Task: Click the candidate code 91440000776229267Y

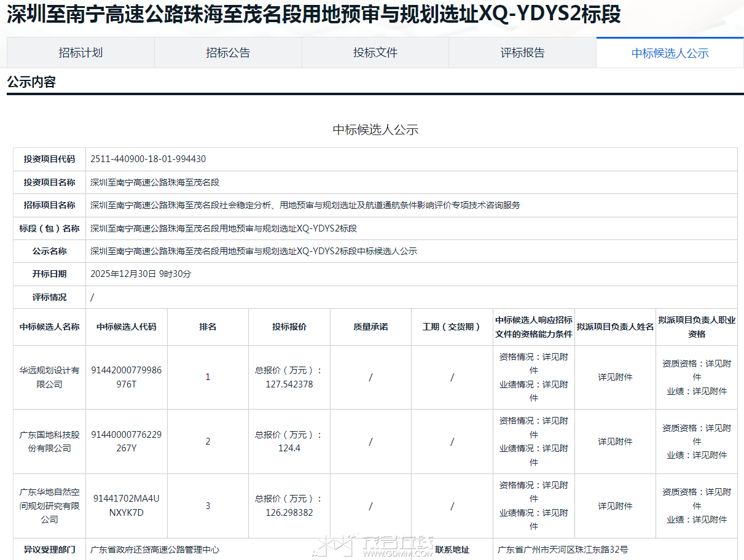Action: (x=127, y=441)
